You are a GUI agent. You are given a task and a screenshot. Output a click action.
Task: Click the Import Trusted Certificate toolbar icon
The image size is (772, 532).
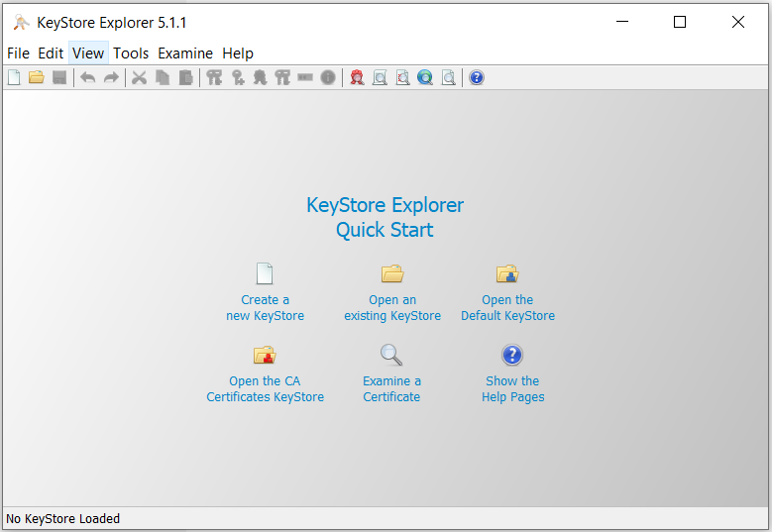tap(260, 77)
